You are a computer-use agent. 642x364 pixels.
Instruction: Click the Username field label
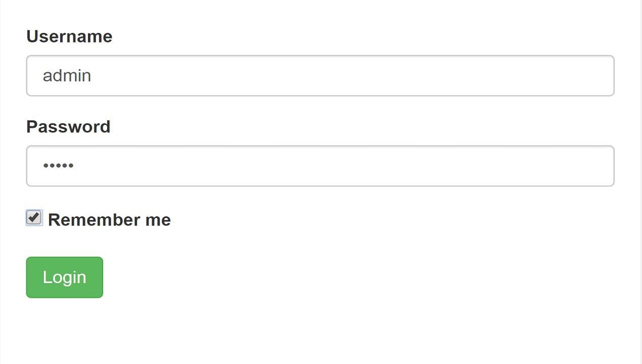click(x=69, y=36)
